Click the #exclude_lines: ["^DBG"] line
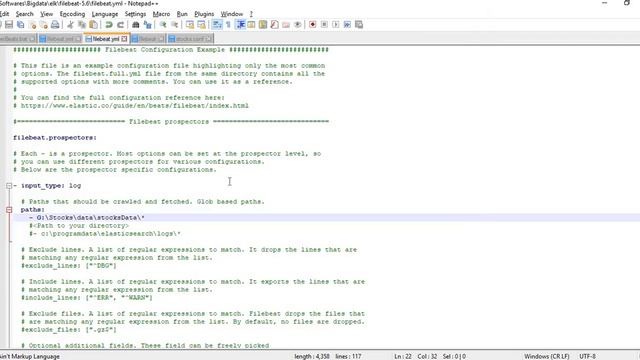 point(69,266)
